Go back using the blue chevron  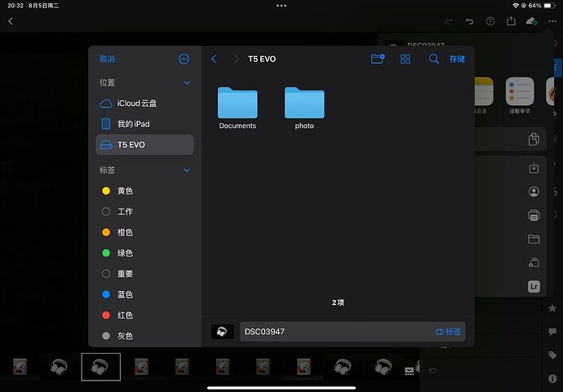pyautogui.click(x=215, y=59)
